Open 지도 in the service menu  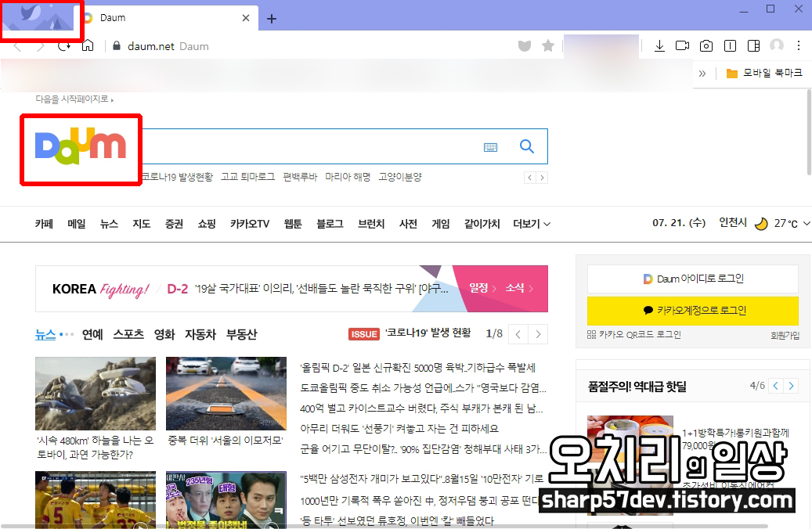click(x=142, y=224)
